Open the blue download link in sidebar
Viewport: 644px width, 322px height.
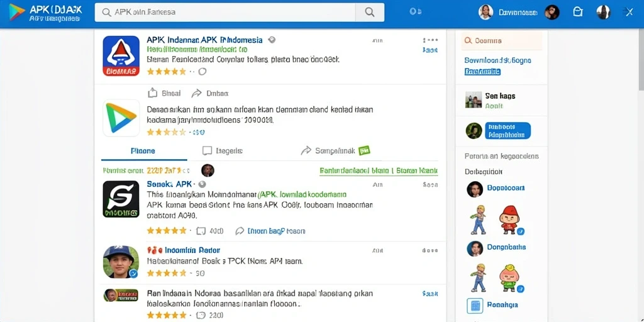coord(497,60)
